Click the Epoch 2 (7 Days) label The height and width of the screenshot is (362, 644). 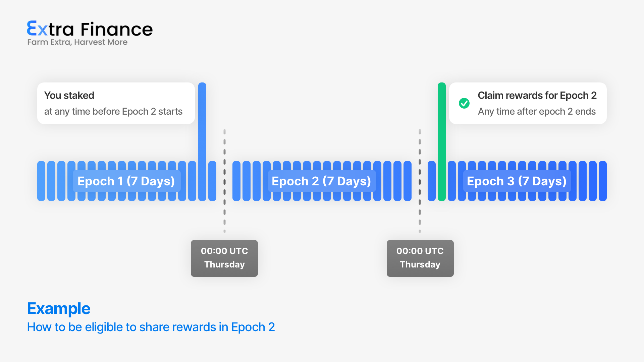(321, 181)
